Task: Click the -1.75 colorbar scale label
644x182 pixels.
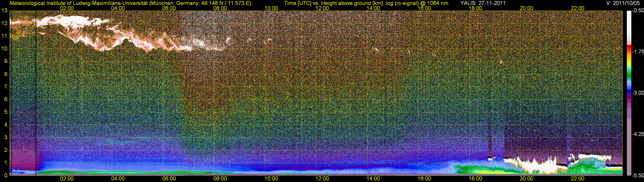Action: (638, 52)
